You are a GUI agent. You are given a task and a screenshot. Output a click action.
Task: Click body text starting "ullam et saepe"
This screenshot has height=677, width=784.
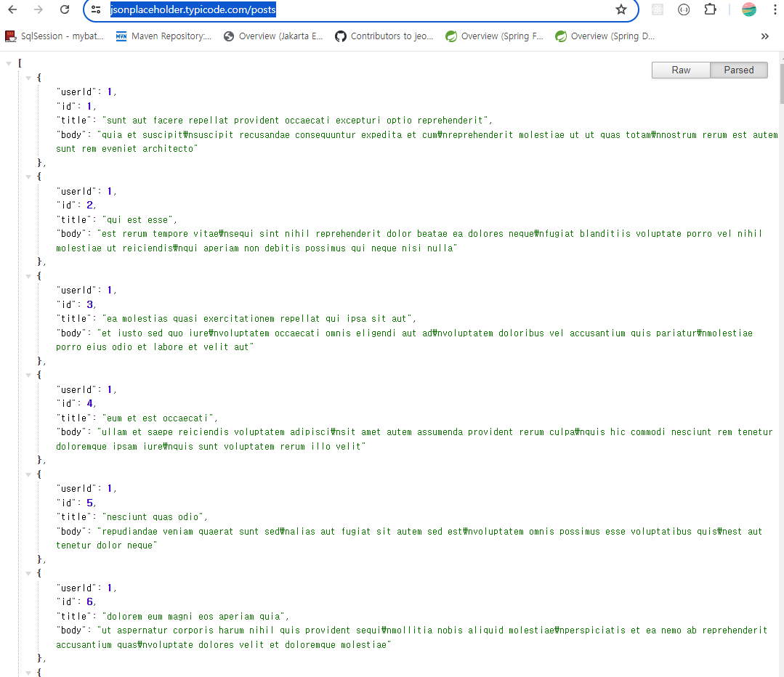[414, 439]
